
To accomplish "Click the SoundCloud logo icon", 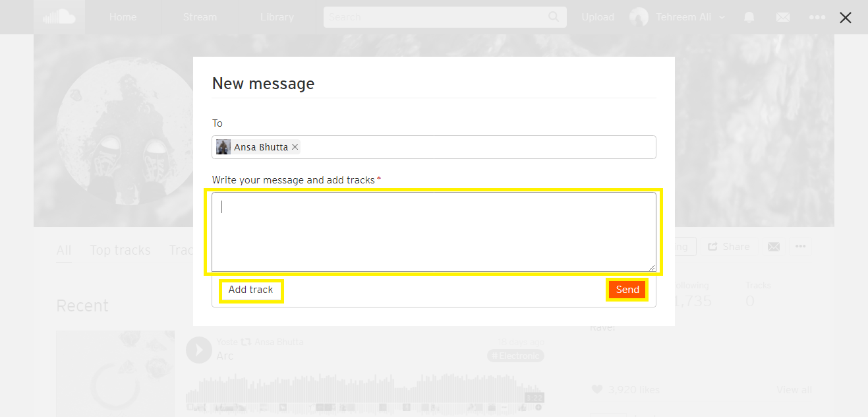I will point(59,17).
